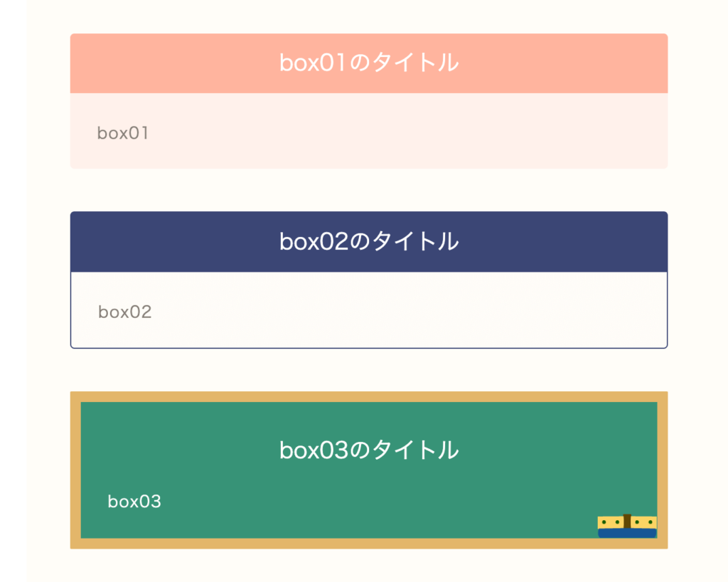Image resolution: width=728 pixels, height=582 pixels.
Task: Click the box01のタイトル heading
Action: click(369, 63)
